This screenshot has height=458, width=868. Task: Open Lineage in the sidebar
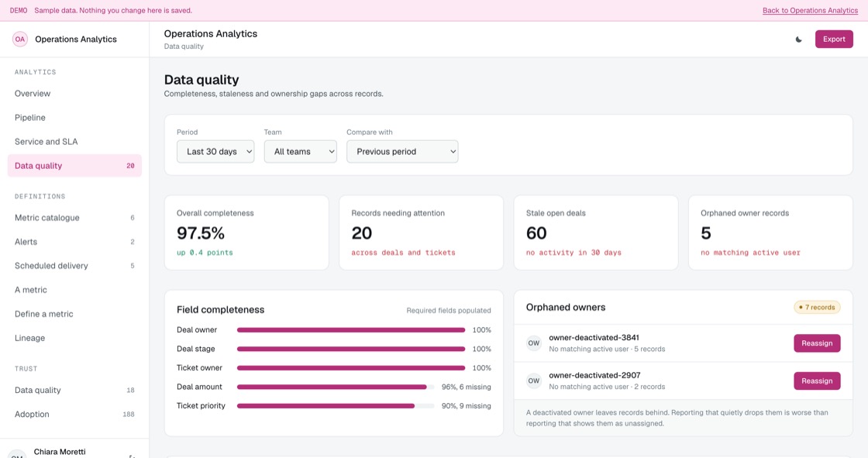point(74,338)
